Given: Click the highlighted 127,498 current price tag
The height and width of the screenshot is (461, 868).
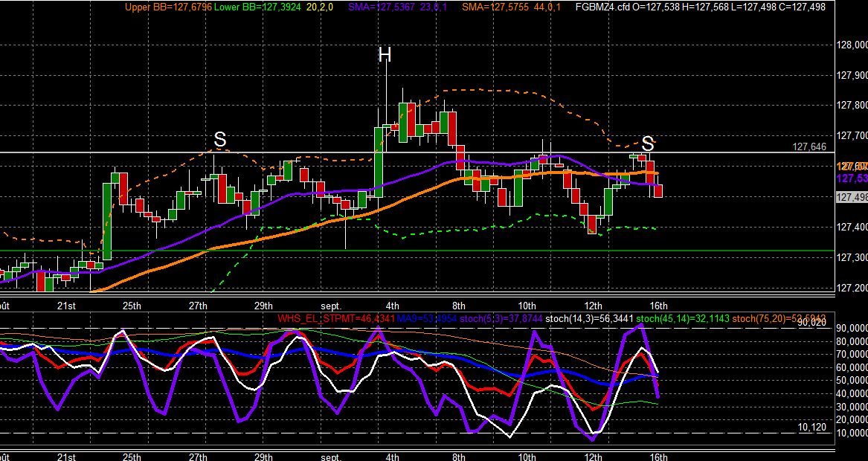Looking at the screenshot, I should click(x=852, y=198).
